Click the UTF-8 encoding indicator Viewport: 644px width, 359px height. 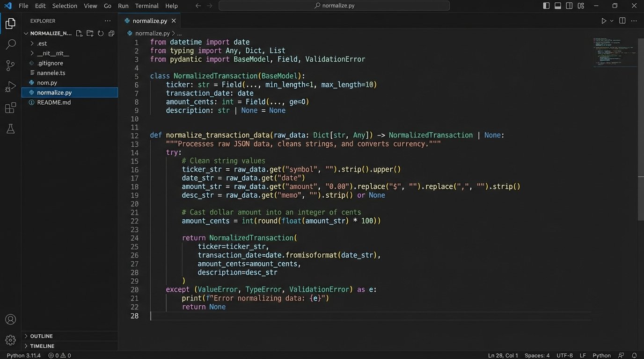pos(565,355)
